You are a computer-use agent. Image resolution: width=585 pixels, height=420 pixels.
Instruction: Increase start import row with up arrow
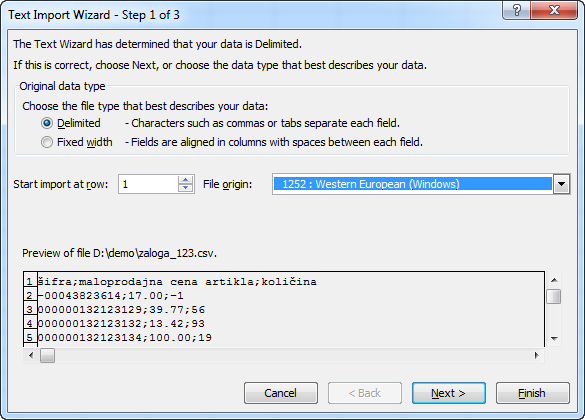click(x=185, y=180)
